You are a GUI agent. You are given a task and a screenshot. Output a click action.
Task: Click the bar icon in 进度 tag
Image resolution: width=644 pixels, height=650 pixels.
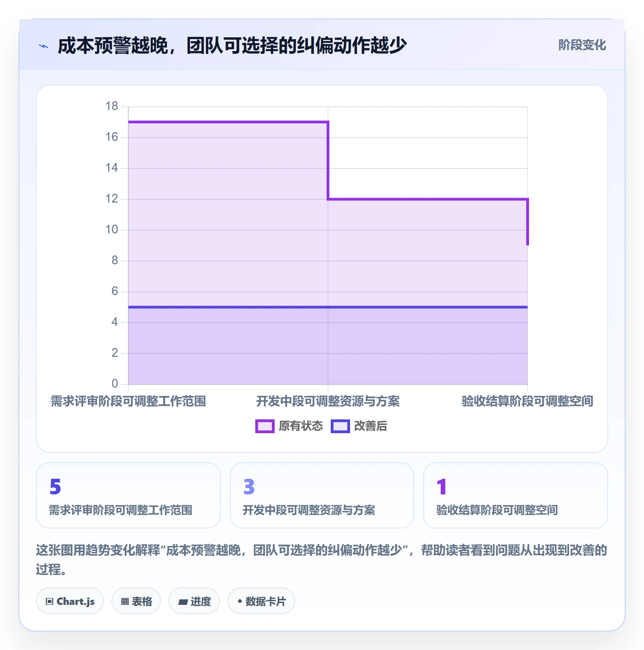[183, 602]
